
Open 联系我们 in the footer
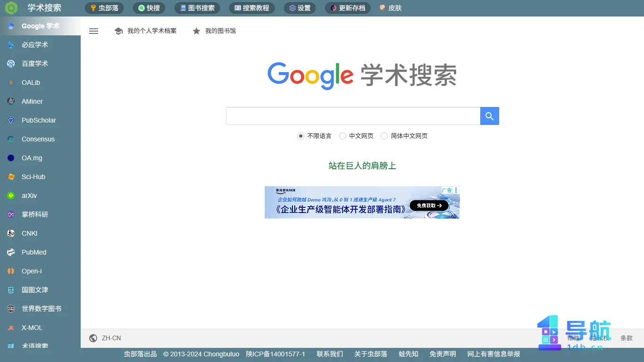click(330, 354)
